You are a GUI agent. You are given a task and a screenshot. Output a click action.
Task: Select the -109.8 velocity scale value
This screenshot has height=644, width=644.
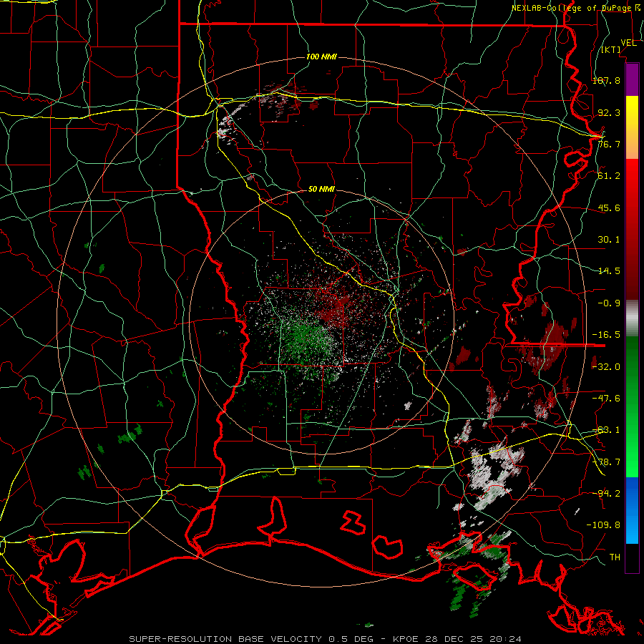pyautogui.click(x=603, y=525)
